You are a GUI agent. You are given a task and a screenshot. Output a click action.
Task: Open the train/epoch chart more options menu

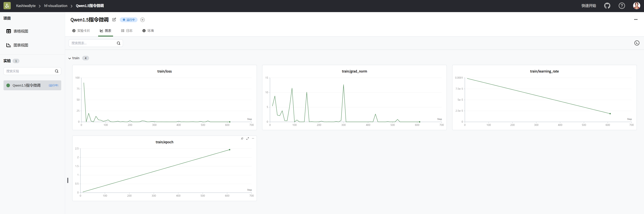(253, 139)
